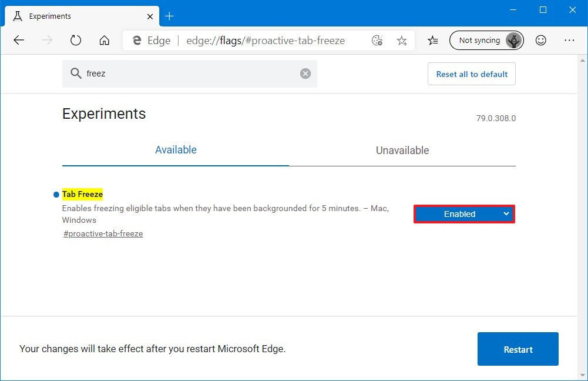The width and height of the screenshot is (588, 381).
Task: Click the restart notice text
Action: click(x=153, y=349)
